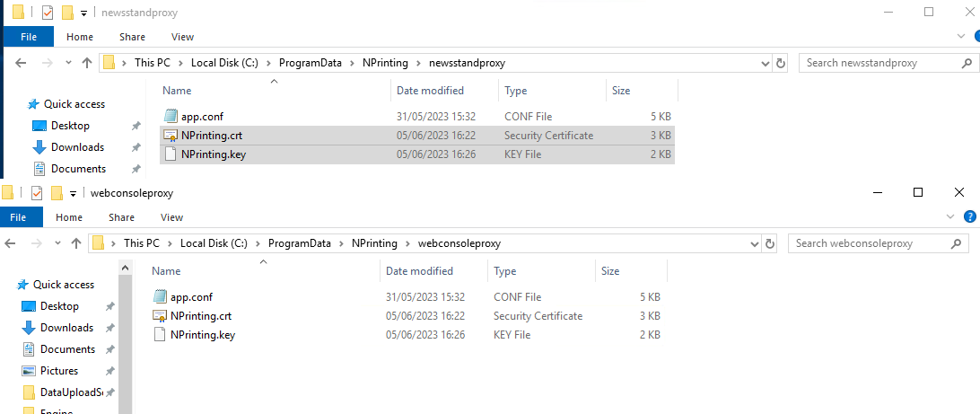Image resolution: width=980 pixels, height=414 pixels.
Task: Select app.conf file icon in newsstandproxy window
Action: click(171, 117)
